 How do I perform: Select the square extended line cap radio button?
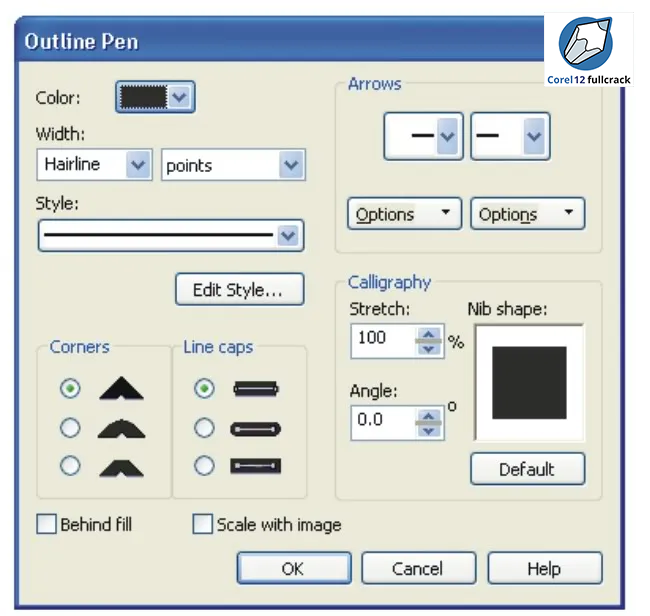coord(204,465)
